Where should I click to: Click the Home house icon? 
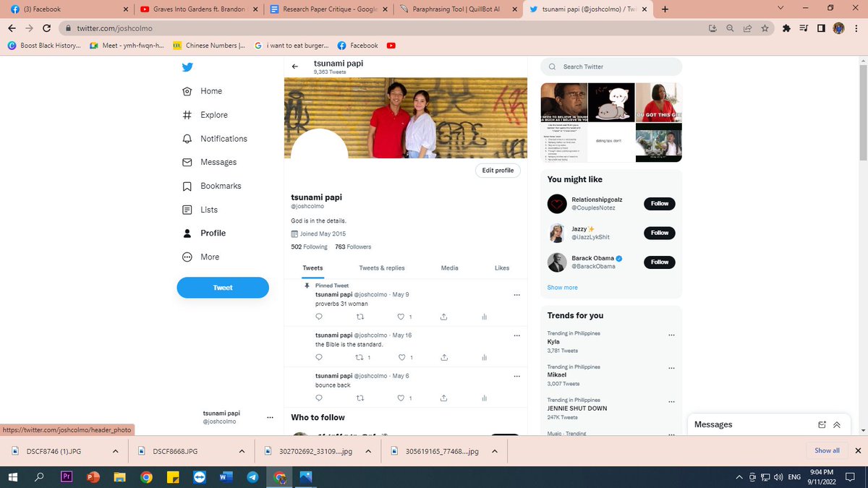coord(187,91)
